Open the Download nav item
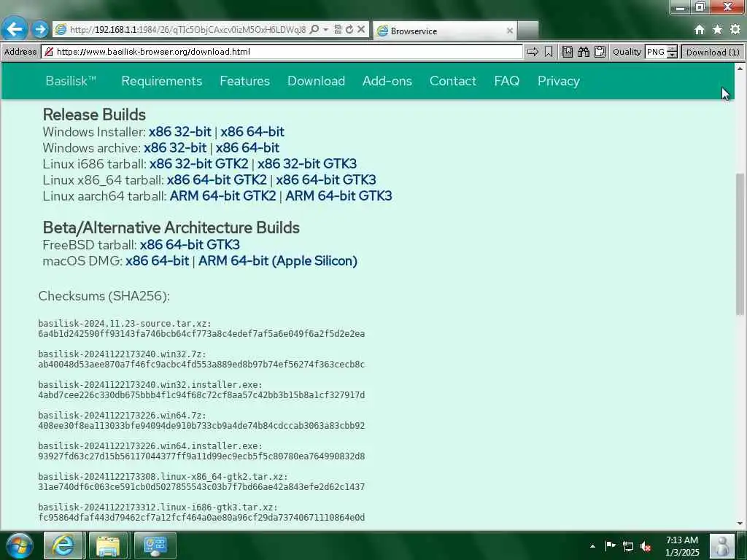747x560 pixels. pos(317,81)
